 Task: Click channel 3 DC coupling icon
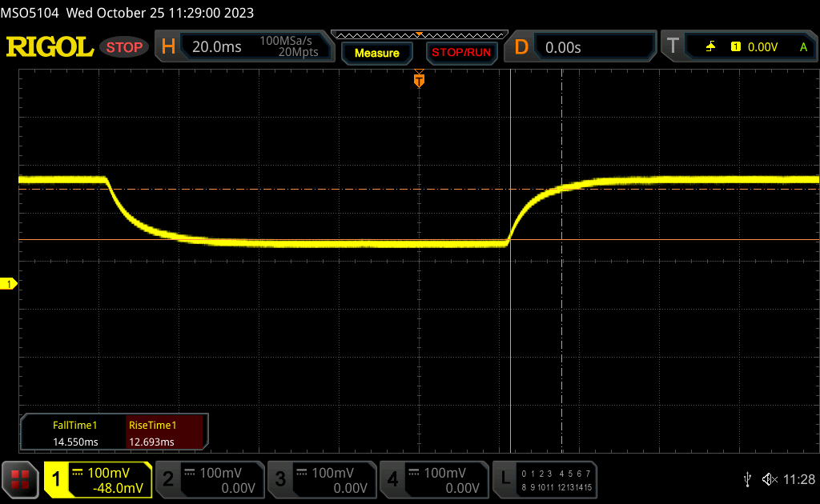[302, 473]
